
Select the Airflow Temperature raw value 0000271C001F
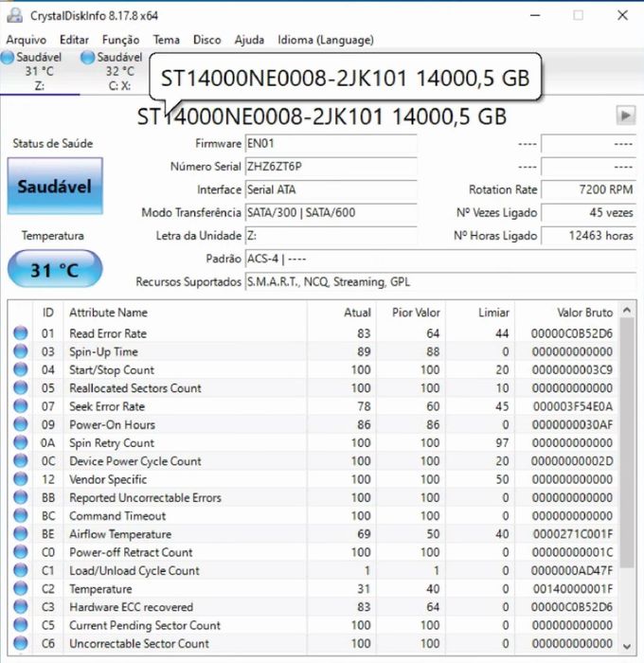click(x=573, y=534)
